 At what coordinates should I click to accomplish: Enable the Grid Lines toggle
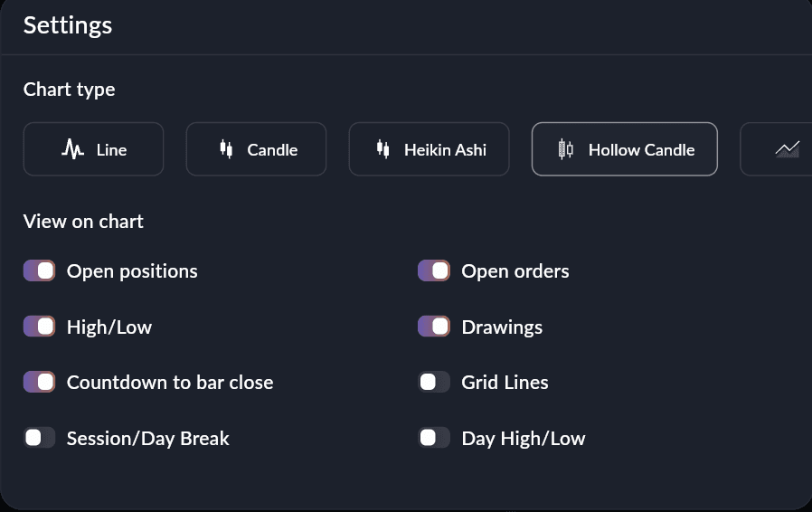434,382
